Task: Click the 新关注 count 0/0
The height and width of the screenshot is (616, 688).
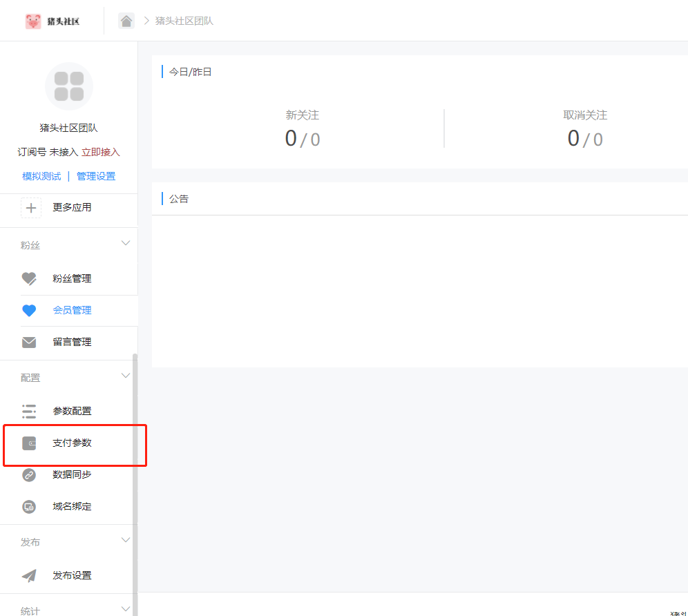Action: (x=303, y=139)
